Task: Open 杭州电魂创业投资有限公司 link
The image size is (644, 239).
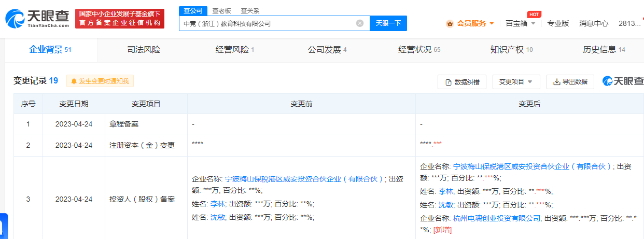Action: pos(497,218)
